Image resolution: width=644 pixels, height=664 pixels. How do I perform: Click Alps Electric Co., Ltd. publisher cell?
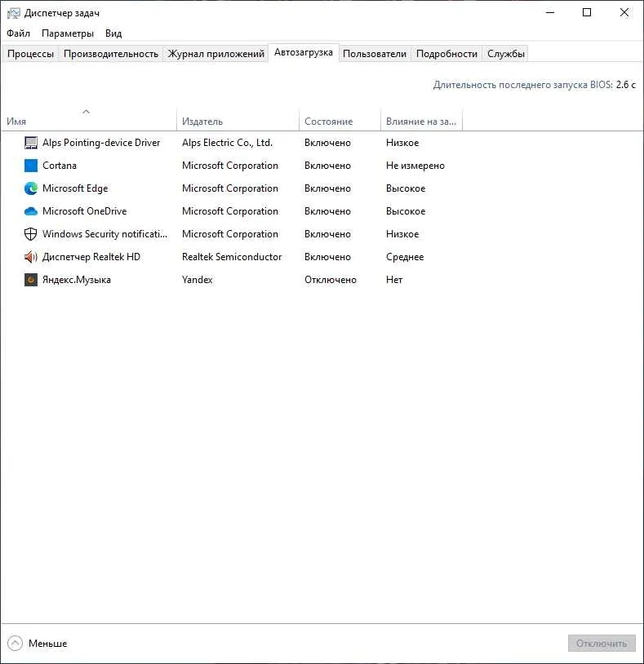[227, 143]
